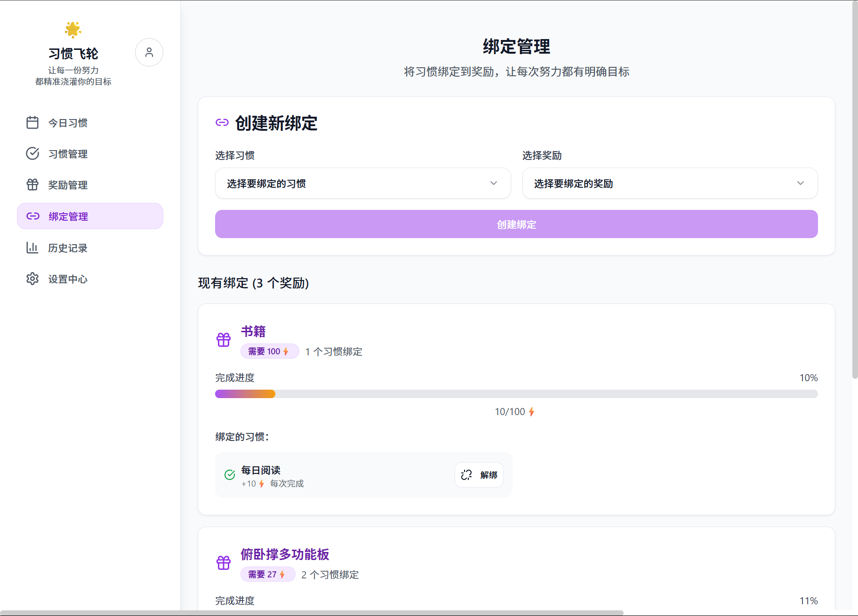Click the 1 个习惯绑定 label
858x616 pixels.
tap(334, 352)
